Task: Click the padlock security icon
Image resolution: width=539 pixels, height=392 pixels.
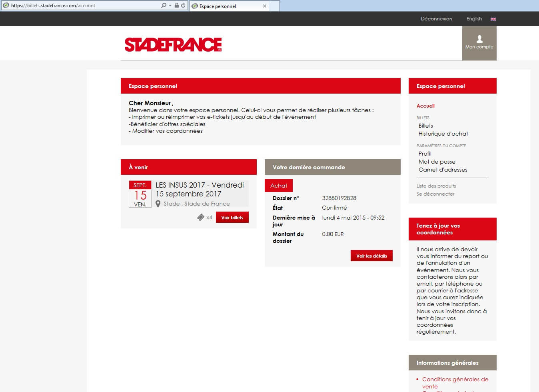Action: [x=176, y=6]
